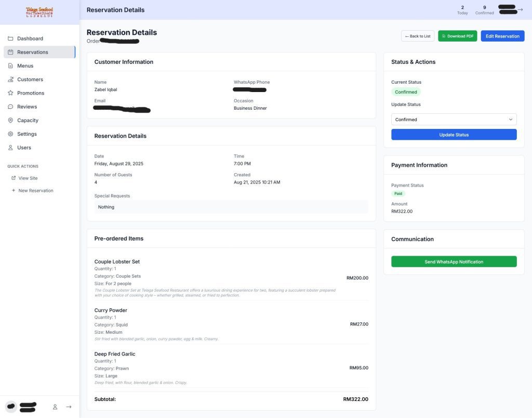
Task: Click Send WhatsApp Notification button
Action: pos(454,262)
